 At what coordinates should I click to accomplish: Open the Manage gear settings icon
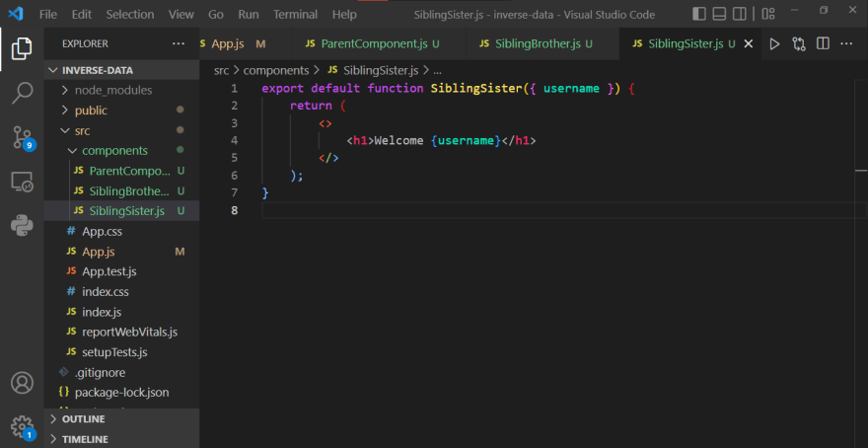[x=24, y=427]
